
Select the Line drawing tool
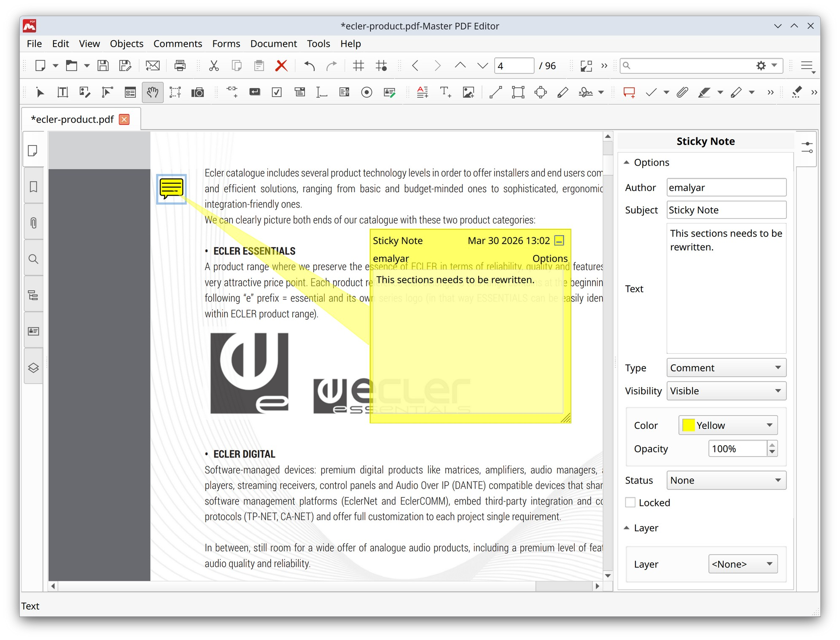point(495,92)
